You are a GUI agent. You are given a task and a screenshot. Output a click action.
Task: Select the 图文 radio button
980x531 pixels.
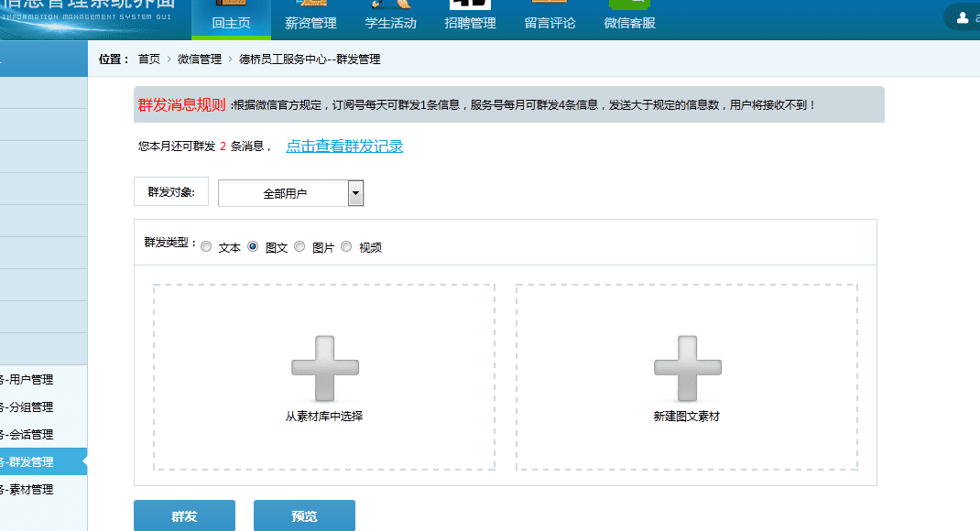click(x=253, y=247)
